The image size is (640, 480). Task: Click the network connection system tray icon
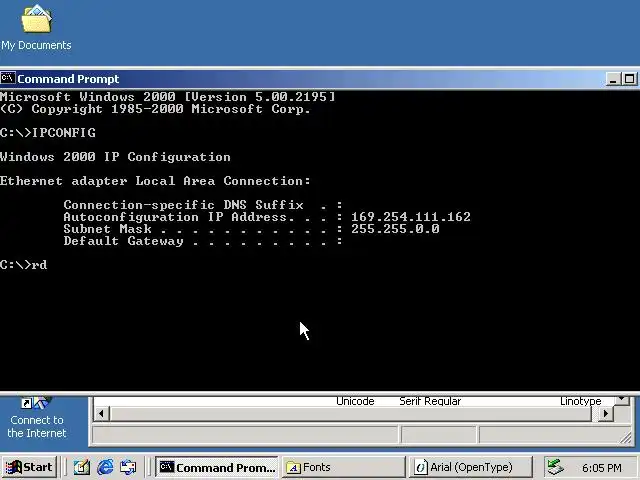pos(556,467)
